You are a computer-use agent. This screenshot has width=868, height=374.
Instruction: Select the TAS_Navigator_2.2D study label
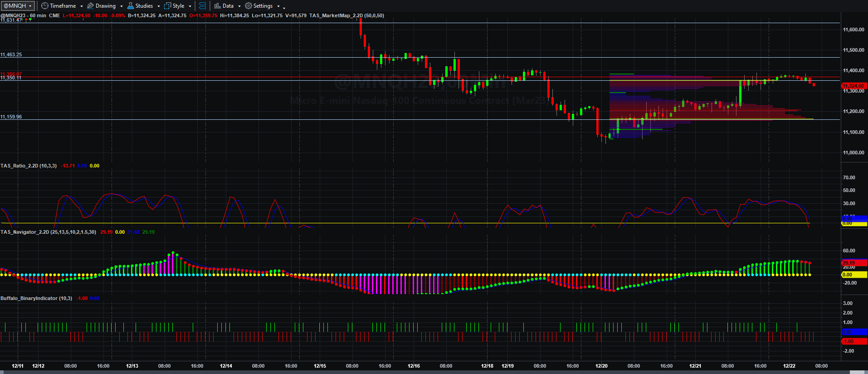(x=48, y=232)
